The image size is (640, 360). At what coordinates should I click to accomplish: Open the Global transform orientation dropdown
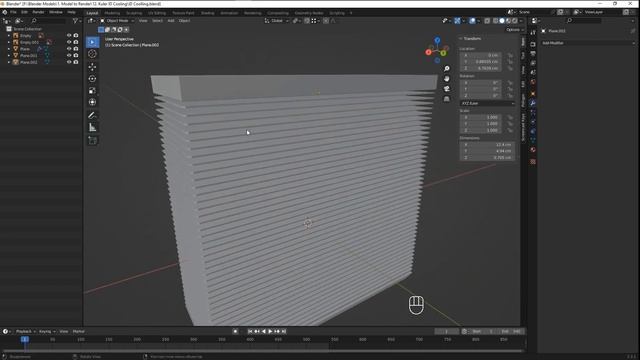click(277, 21)
